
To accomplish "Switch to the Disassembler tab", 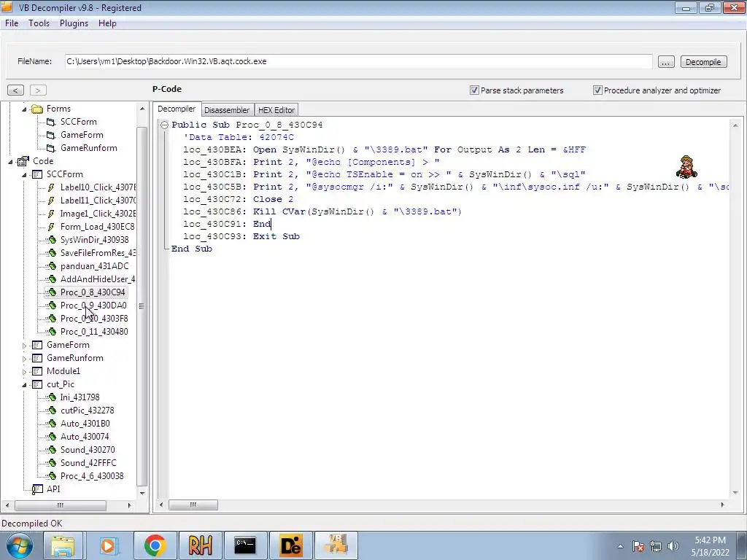I will (227, 110).
